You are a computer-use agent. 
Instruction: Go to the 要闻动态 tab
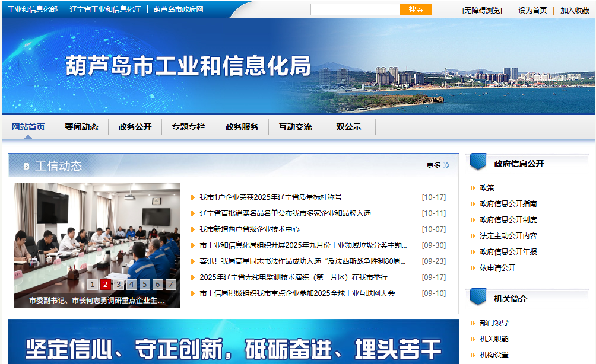pos(81,127)
